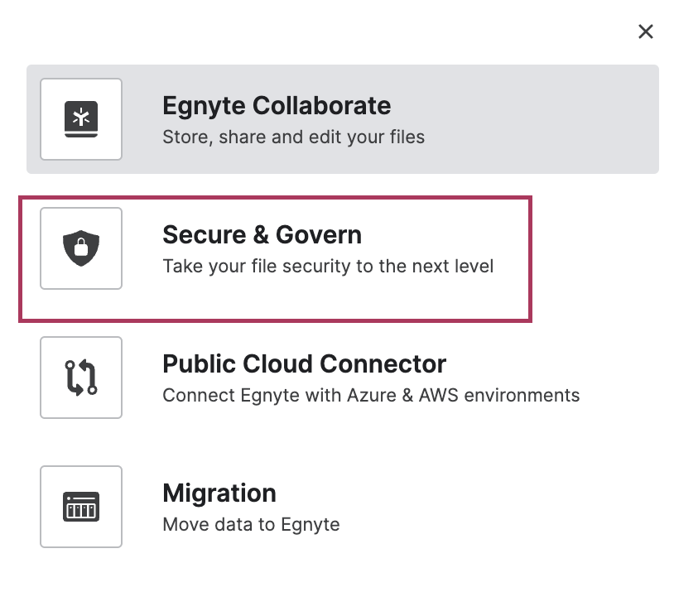Screen dimensions: 674x616
Task: Click 'Connect Egnyte with Azure & AWS environments'
Action: pyautogui.click(x=371, y=395)
